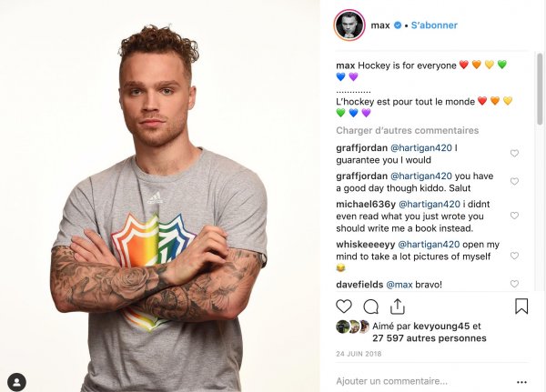
Task: Open the comment bubble icon
Action: pos(371,307)
